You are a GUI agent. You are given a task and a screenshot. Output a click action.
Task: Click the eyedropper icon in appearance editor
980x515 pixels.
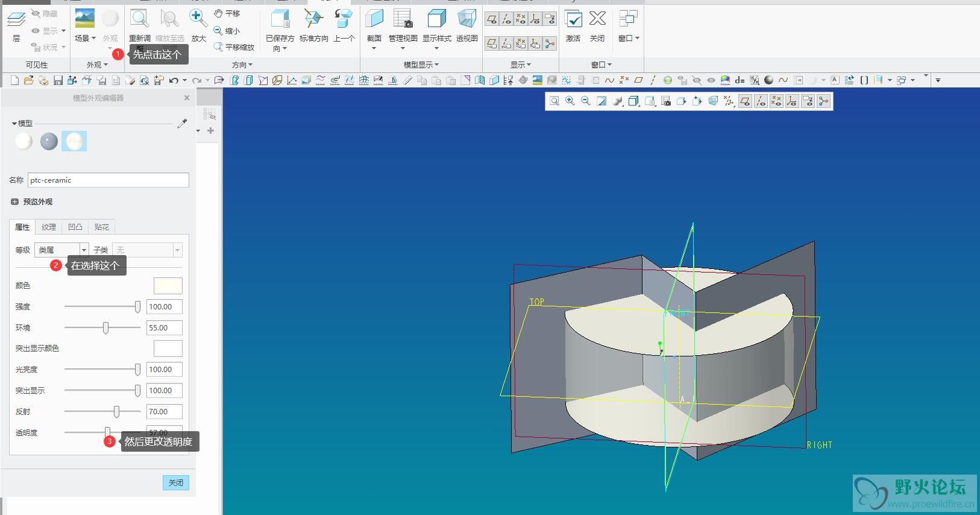[182, 123]
